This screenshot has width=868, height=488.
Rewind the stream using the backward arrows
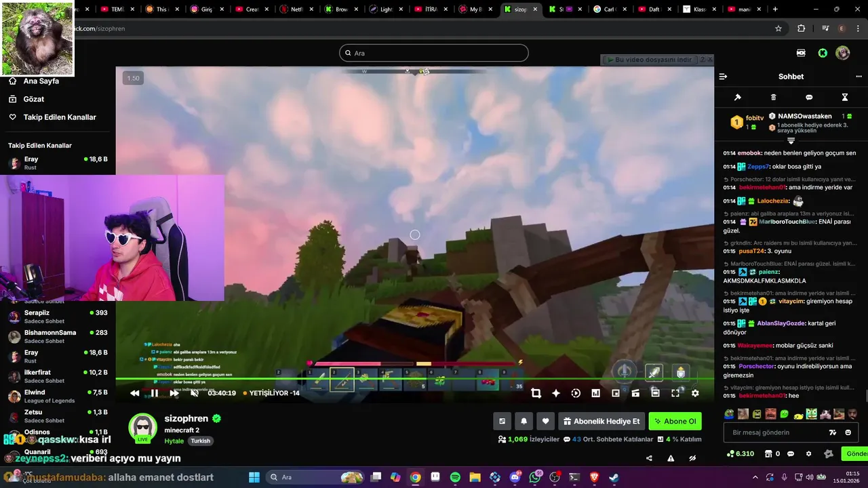click(134, 393)
